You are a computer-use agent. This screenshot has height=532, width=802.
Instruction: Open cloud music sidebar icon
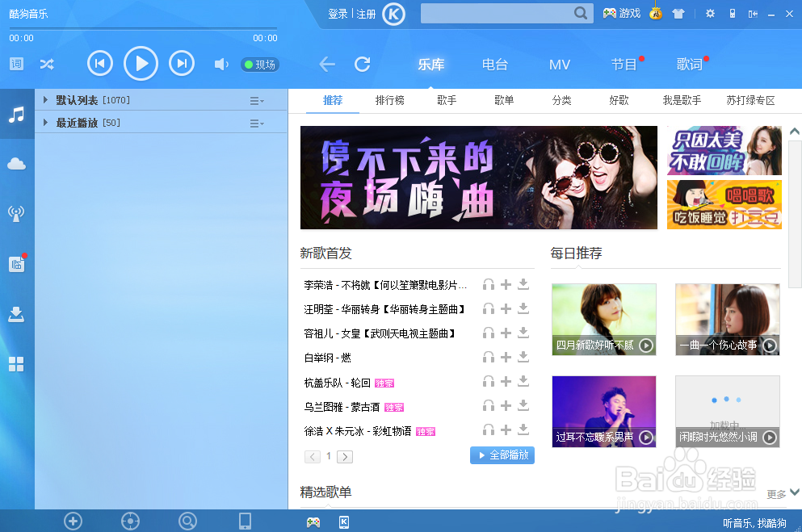(x=16, y=164)
